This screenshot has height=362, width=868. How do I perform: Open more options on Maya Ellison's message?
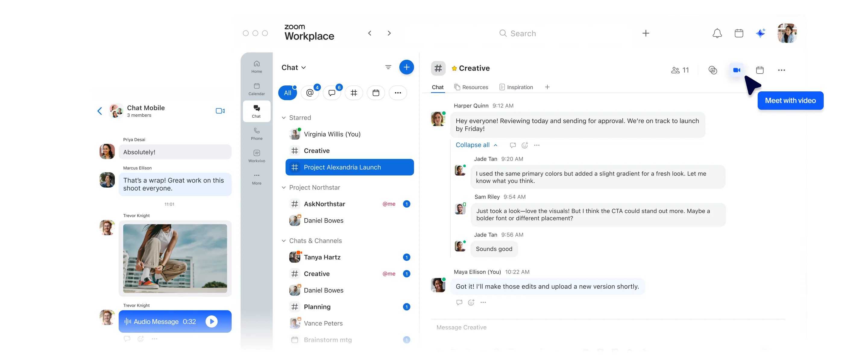tap(483, 302)
